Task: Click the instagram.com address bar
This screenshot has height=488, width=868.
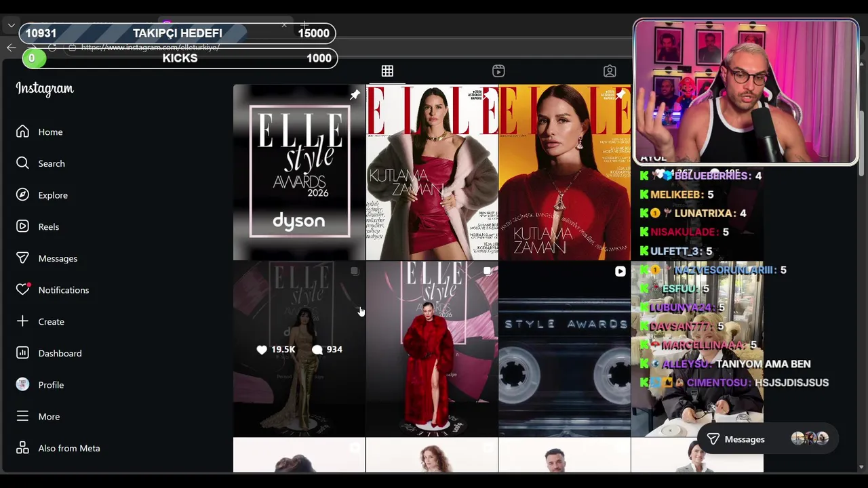Action: click(150, 47)
